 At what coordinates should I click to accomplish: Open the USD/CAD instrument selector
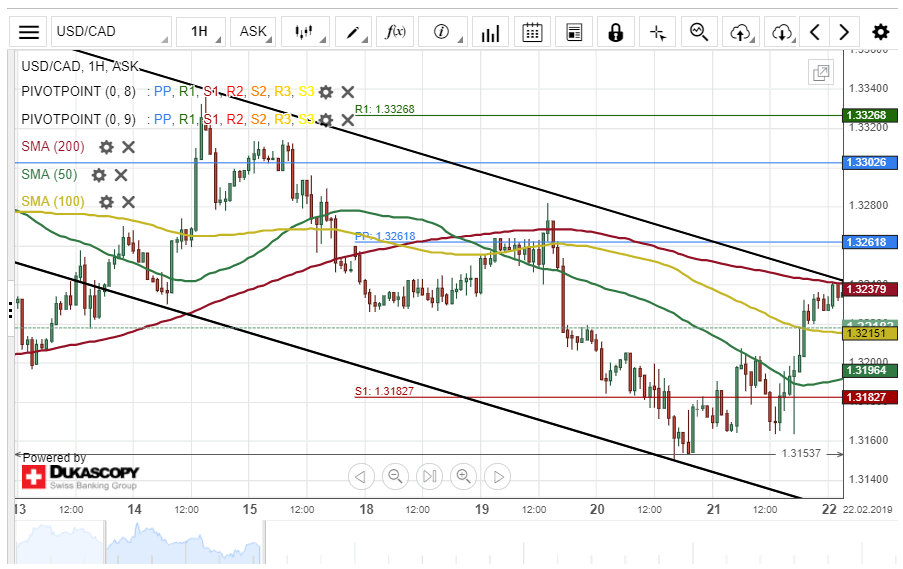112,32
